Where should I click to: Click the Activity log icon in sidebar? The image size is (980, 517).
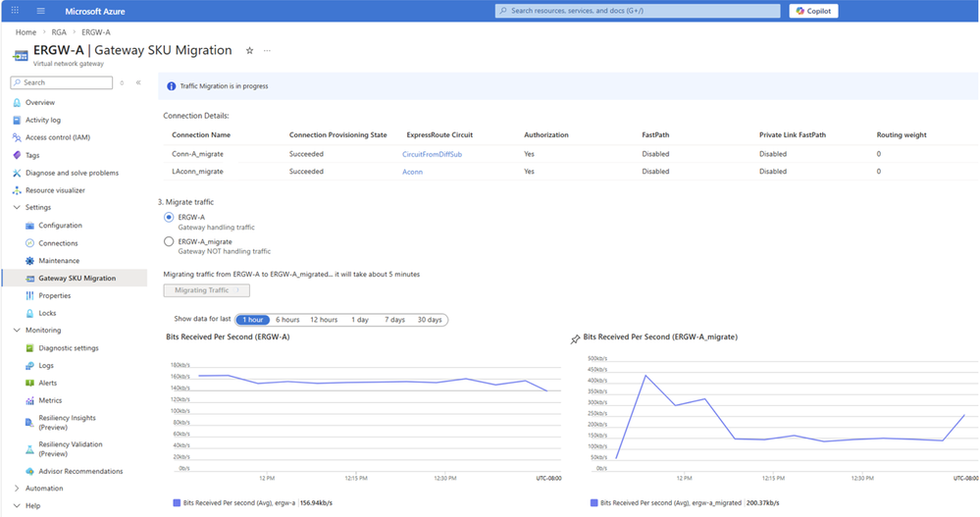[17, 120]
